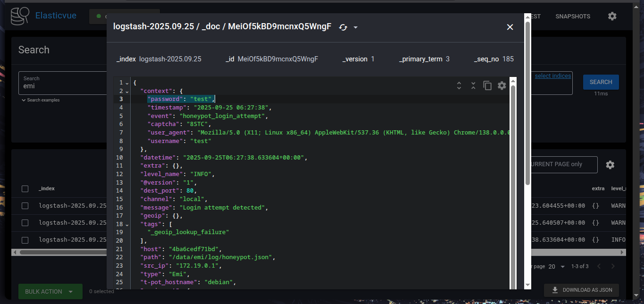Open results table column settings gear

click(610, 165)
